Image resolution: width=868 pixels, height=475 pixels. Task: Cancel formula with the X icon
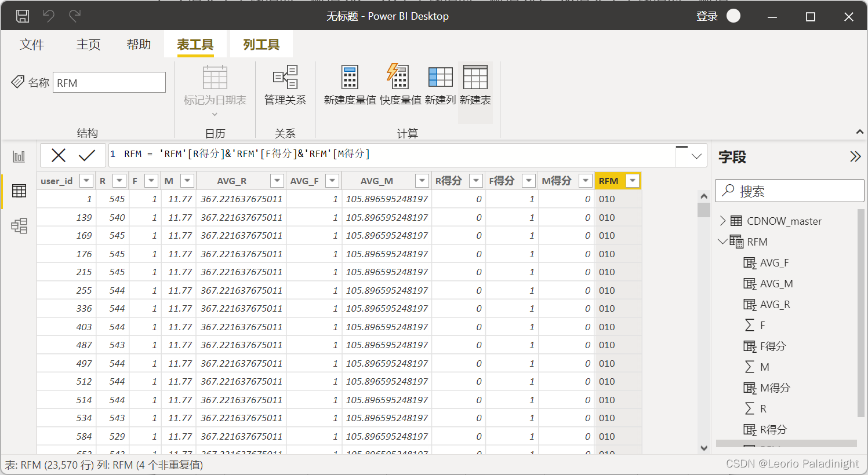[59, 155]
